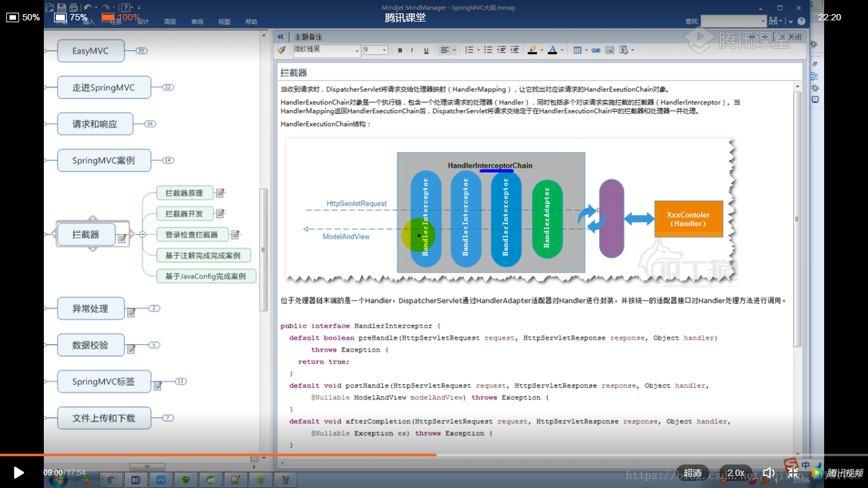Open the alignment dropdown arrow
Screen dimensions: 868x488
coord(454,50)
